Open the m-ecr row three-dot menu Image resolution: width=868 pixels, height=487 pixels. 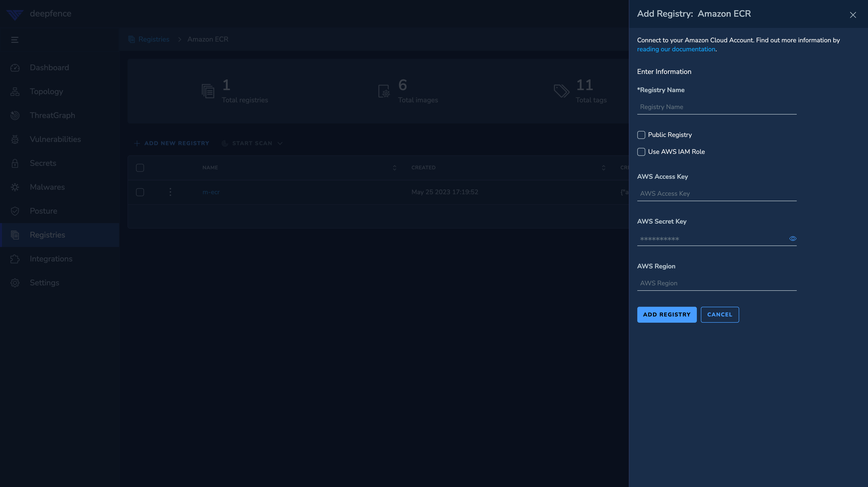[170, 192]
